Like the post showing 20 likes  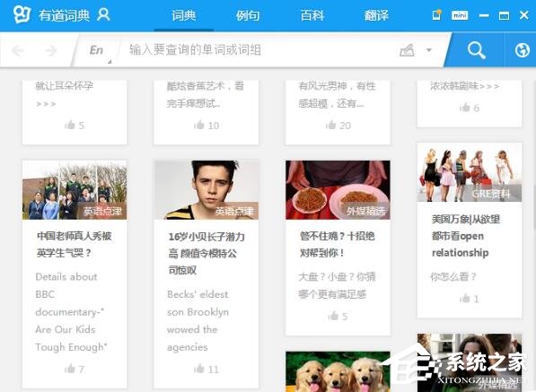coord(338,125)
